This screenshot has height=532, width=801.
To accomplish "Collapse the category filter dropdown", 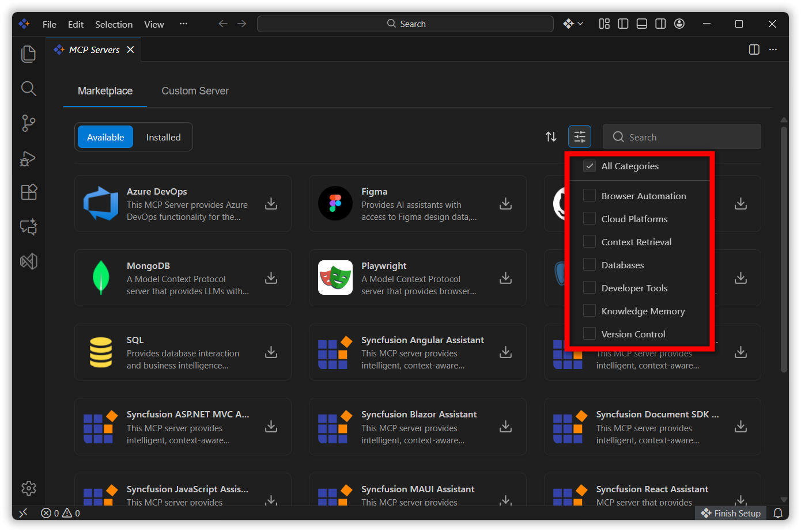I will click(x=579, y=137).
